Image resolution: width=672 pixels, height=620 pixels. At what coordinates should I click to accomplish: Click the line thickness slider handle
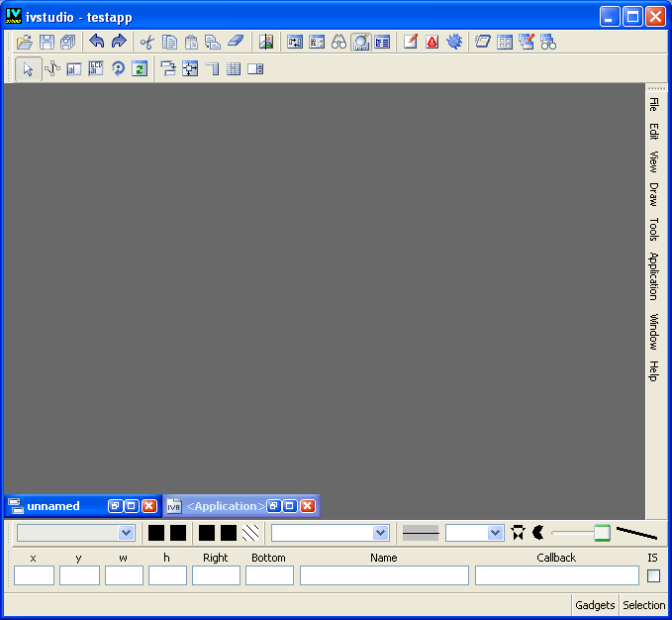(602, 533)
